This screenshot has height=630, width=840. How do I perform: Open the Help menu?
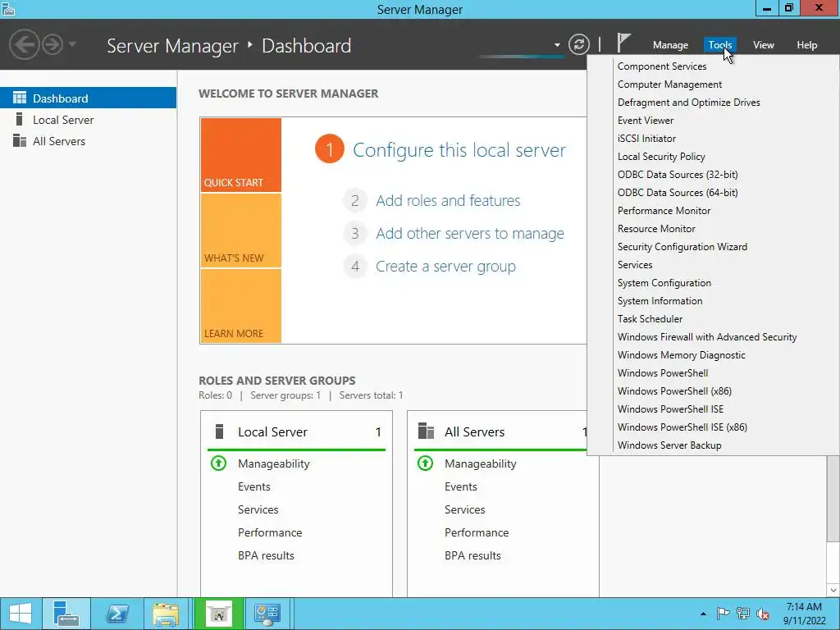click(x=807, y=45)
